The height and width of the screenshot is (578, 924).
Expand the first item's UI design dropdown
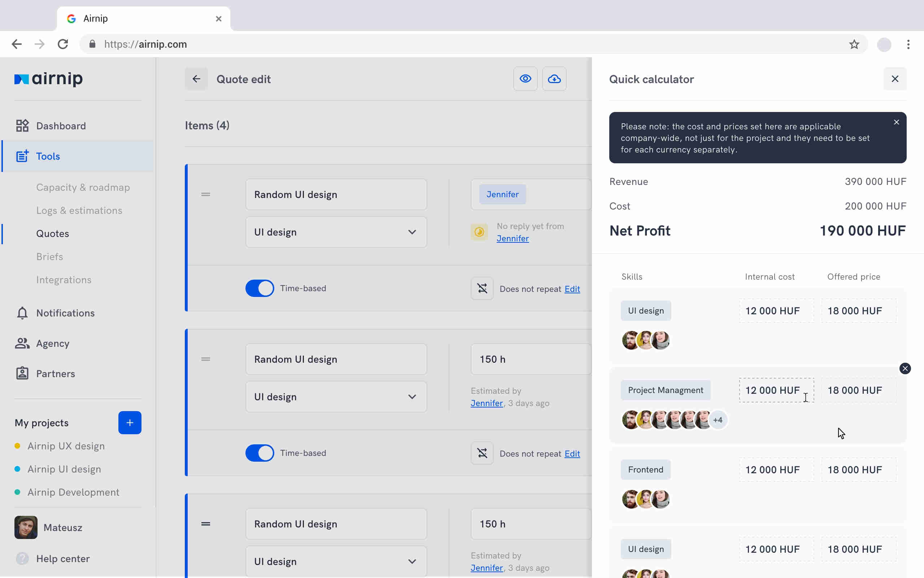[x=336, y=232]
